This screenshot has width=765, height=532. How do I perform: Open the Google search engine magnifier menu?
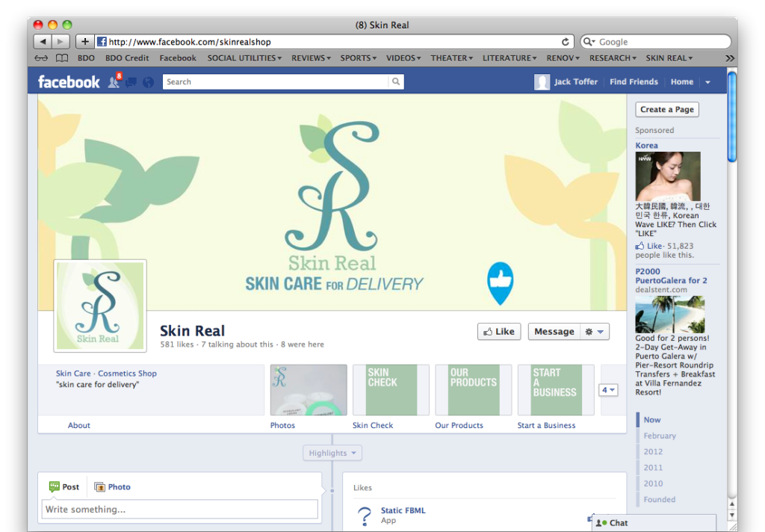589,42
